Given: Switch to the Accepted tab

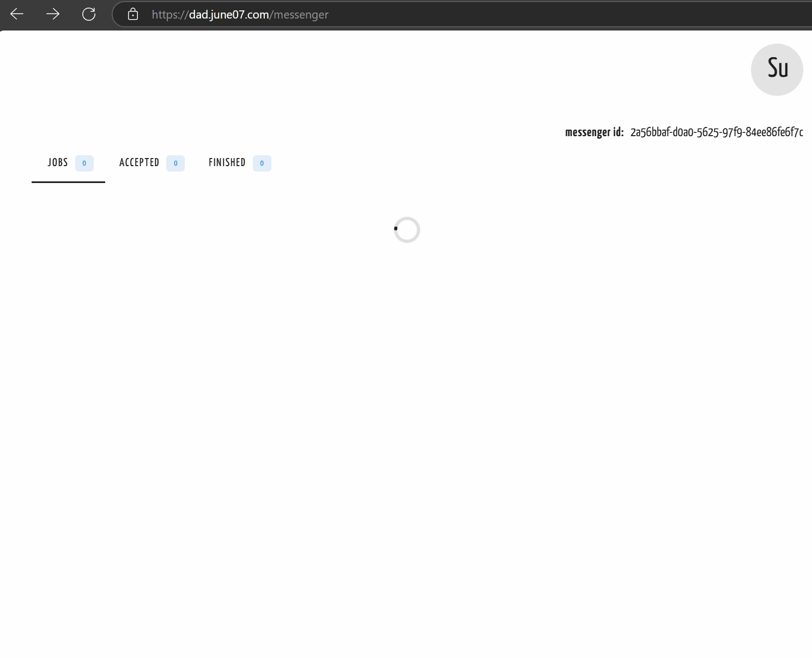Looking at the screenshot, I should (x=152, y=163).
